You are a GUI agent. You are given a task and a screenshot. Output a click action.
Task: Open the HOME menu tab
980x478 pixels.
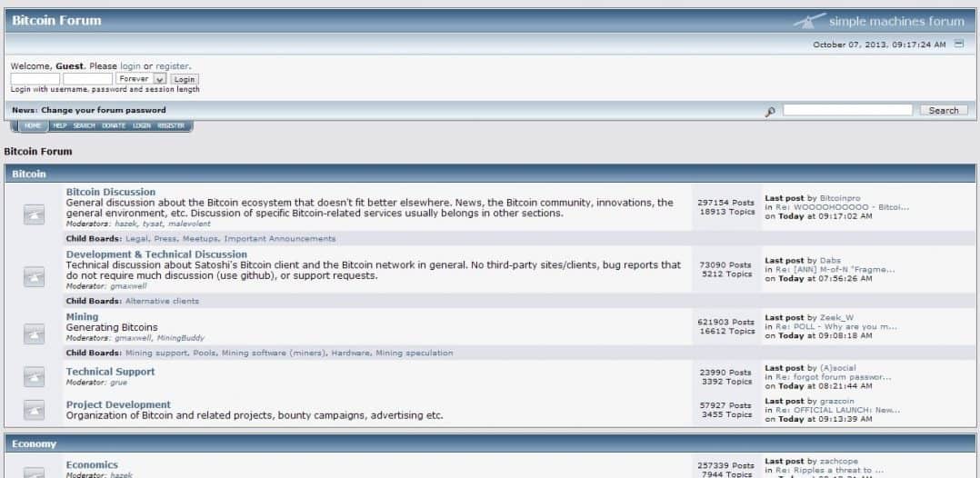coord(33,125)
